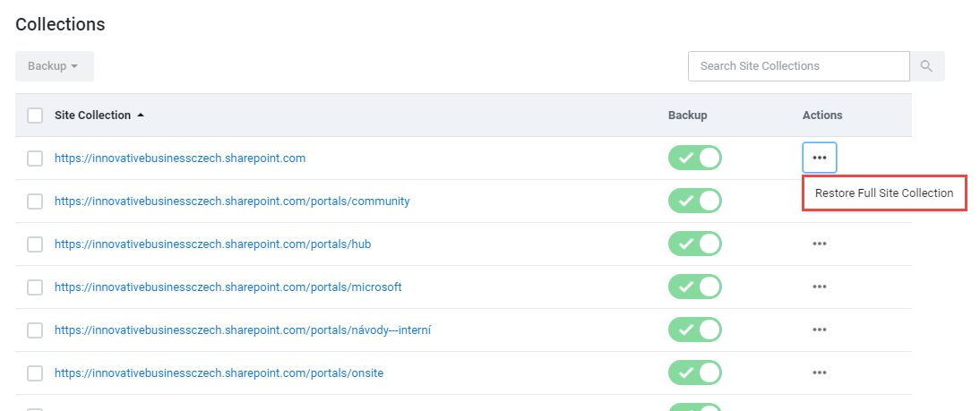
Task: Toggle backup switch for portals/hub
Action: tap(695, 244)
